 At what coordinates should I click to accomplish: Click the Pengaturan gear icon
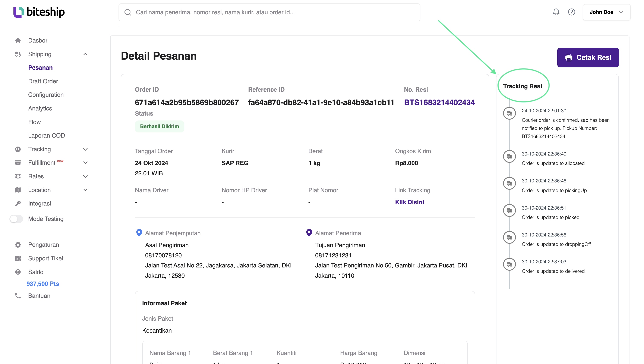[18, 245]
